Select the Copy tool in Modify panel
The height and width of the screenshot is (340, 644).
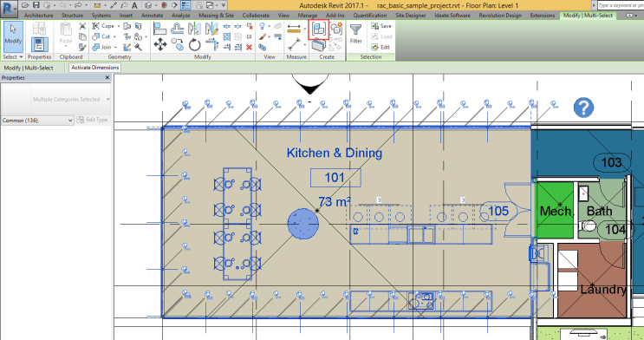pos(177,44)
